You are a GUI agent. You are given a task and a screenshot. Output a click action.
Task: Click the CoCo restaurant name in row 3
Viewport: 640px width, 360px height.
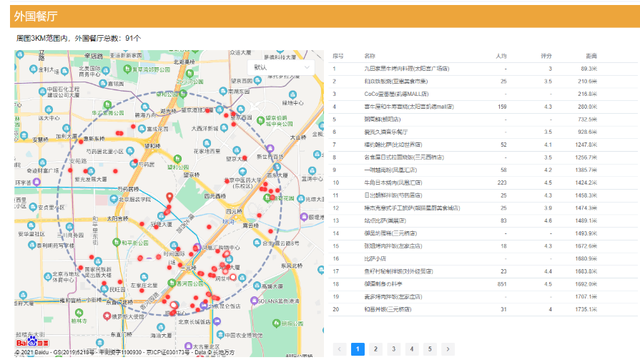[396, 94]
